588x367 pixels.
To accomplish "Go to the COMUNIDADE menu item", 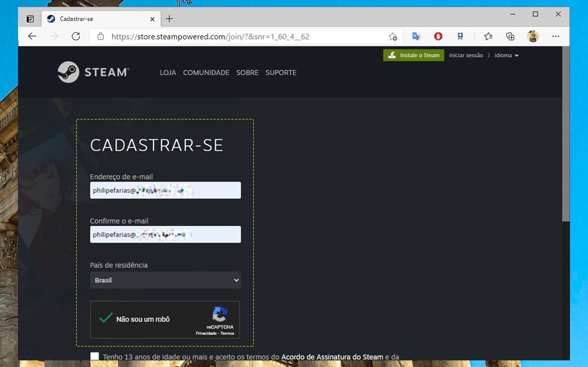I will (x=206, y=73).
